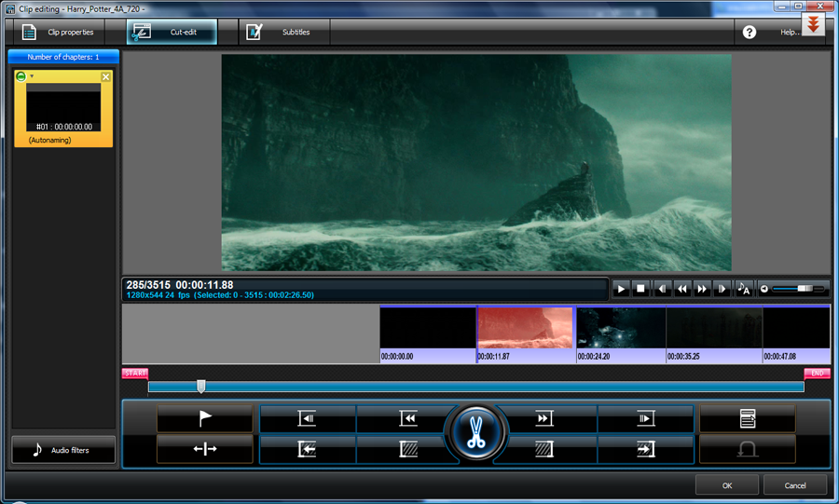Click the timeline position slider handle
Image resolution: width=839 pixels, height=504 pixels.
[x=200, y=386]
